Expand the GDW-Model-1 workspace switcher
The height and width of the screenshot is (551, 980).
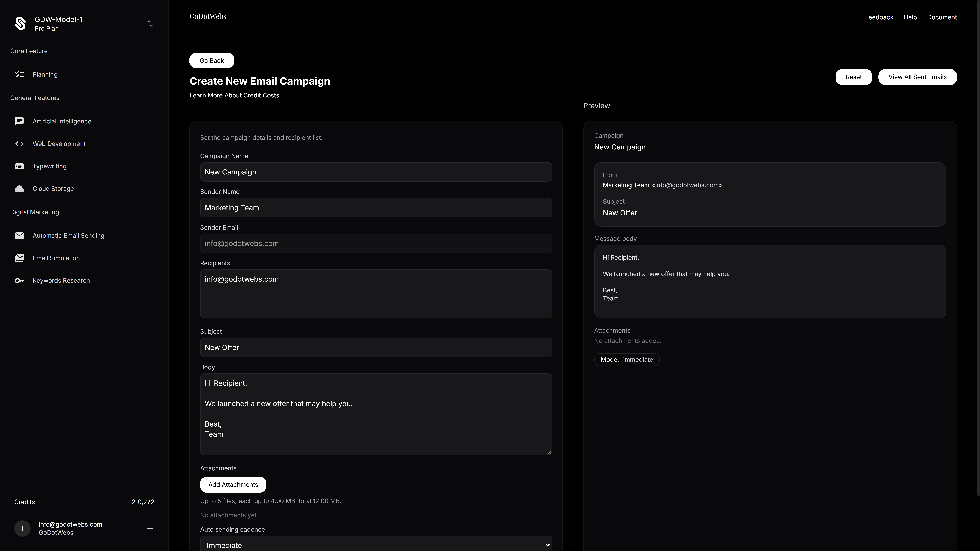coord(150,24)
